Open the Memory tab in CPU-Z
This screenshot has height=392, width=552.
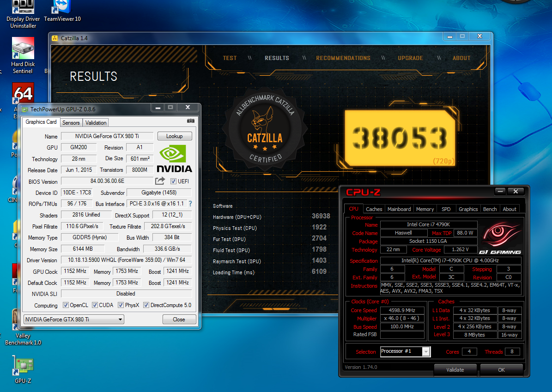point(425,209)
